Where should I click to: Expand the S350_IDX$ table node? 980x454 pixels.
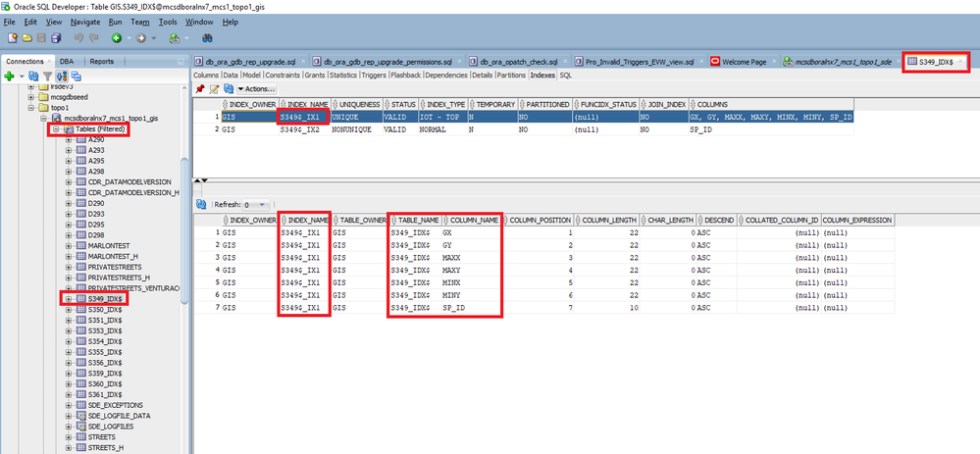pyautogui.click(x=69, y=310)
